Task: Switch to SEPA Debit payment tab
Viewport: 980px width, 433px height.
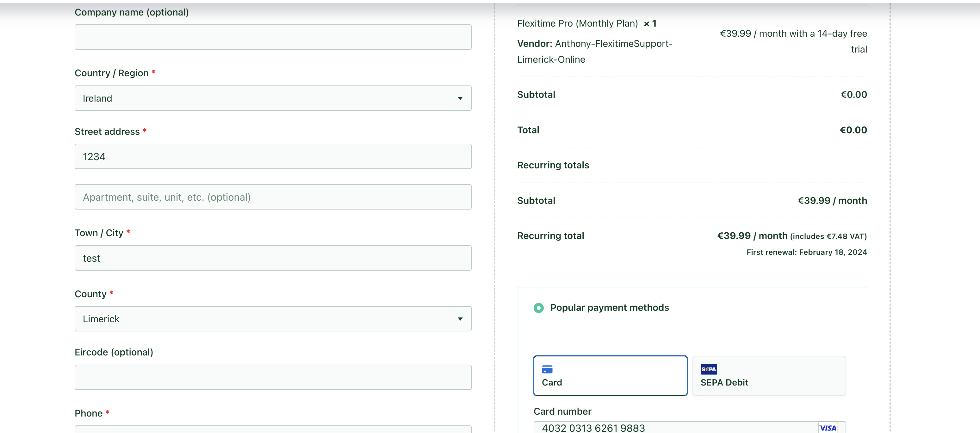Action: [x=769, y=375]
